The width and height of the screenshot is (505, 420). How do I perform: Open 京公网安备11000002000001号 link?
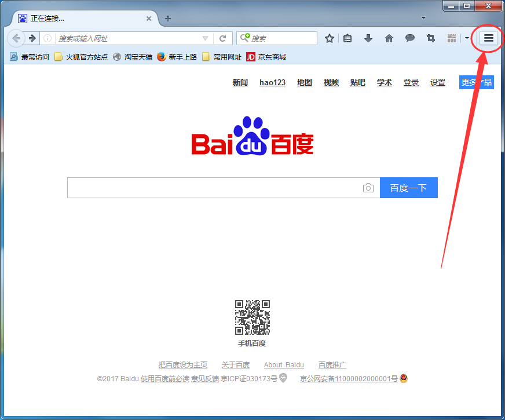(x=349, y=379)
